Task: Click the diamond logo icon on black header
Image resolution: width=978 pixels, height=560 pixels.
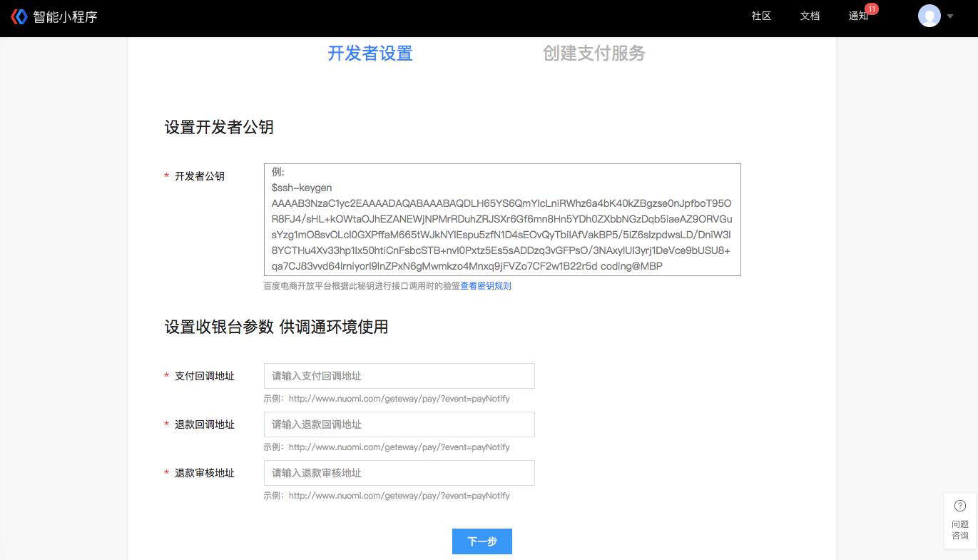Action: click(x=18, y=16)
